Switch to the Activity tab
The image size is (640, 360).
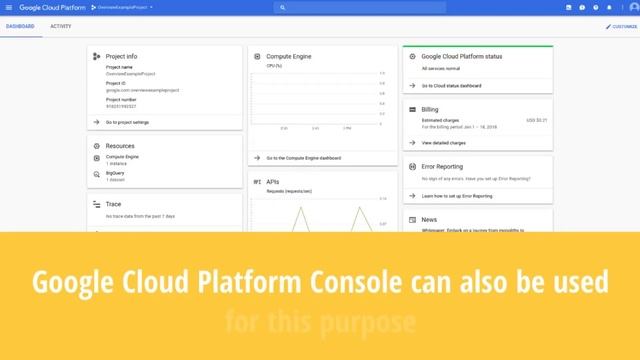click(x=61, y=27)
